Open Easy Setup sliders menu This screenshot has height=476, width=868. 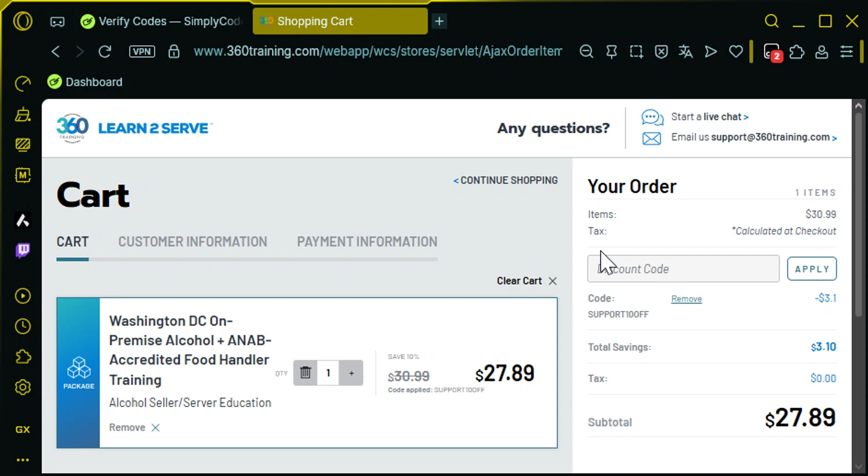[847, 52]
